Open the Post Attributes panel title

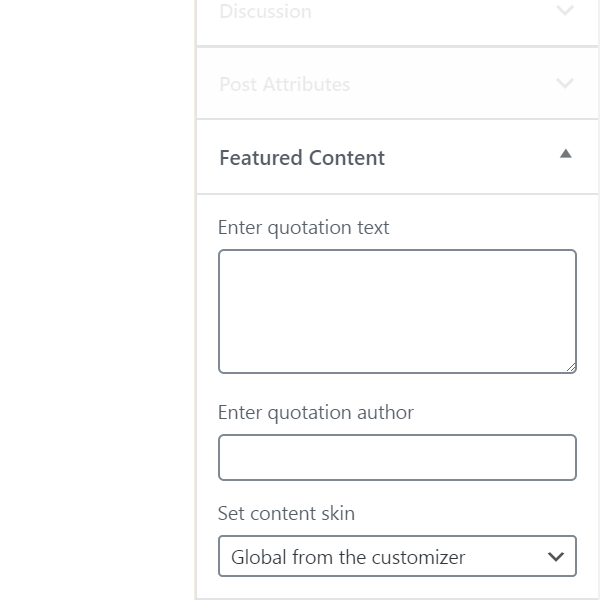(x=285, y=84)
